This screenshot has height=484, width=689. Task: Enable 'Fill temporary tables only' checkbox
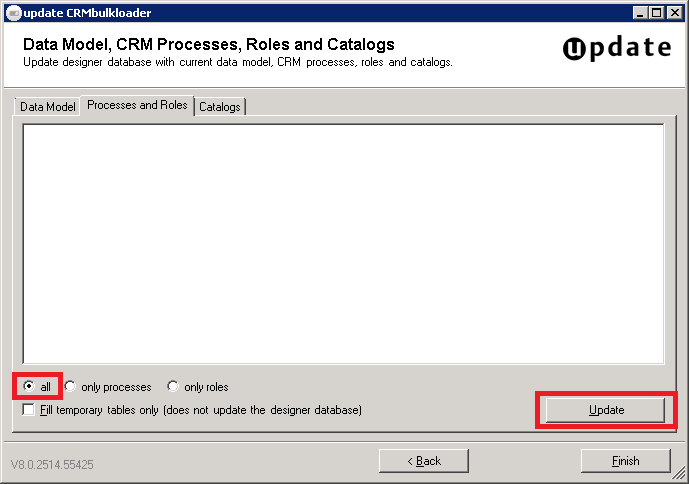coord(28,410)
